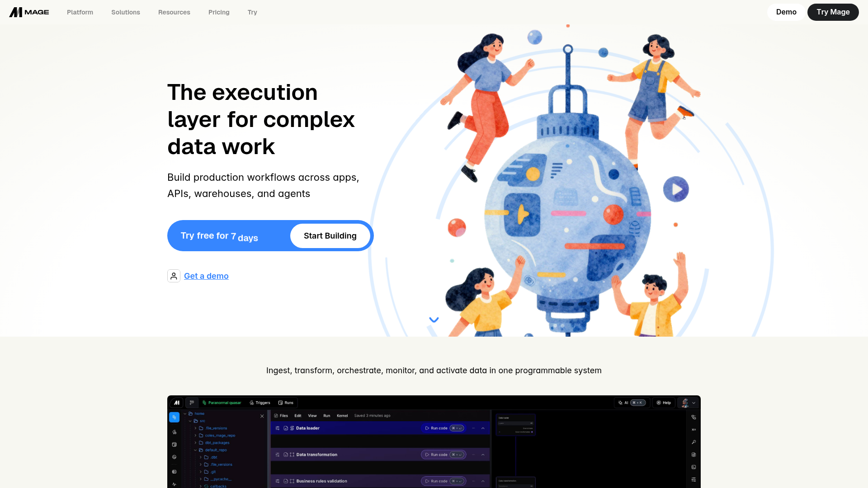The height and width of the screenshot is (488, 868).
Task: Select the highlighted blue icon in the app's left sidebar
Action: [174, 417]
